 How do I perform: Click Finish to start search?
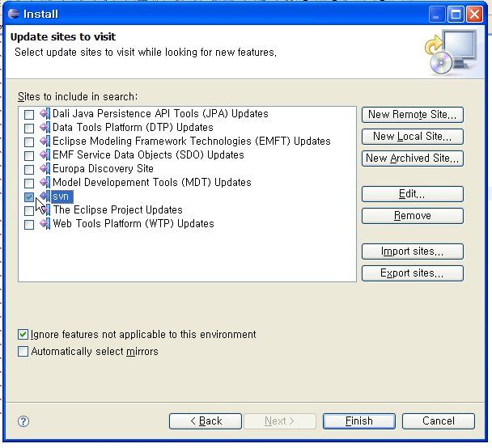coord(359,421)
